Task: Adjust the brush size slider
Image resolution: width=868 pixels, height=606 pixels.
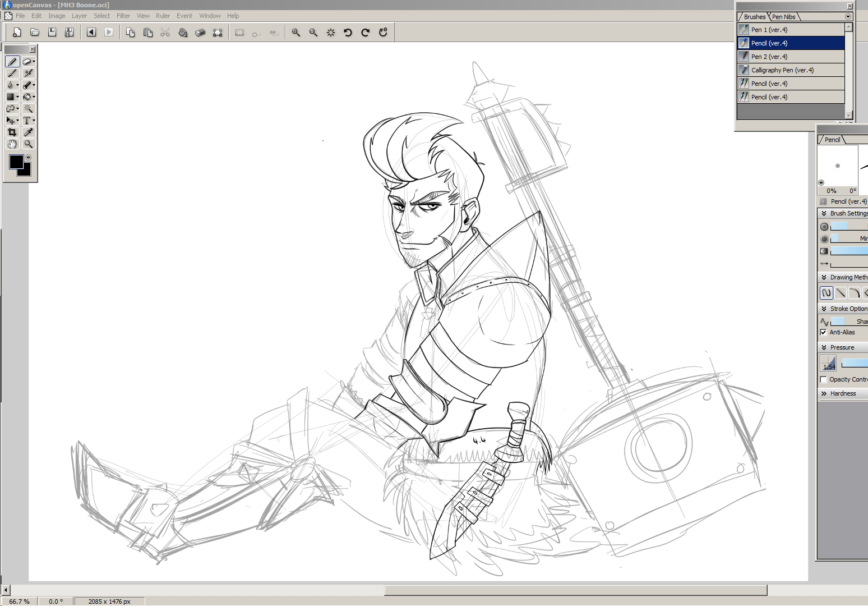Action: click(x=849, y=226)
